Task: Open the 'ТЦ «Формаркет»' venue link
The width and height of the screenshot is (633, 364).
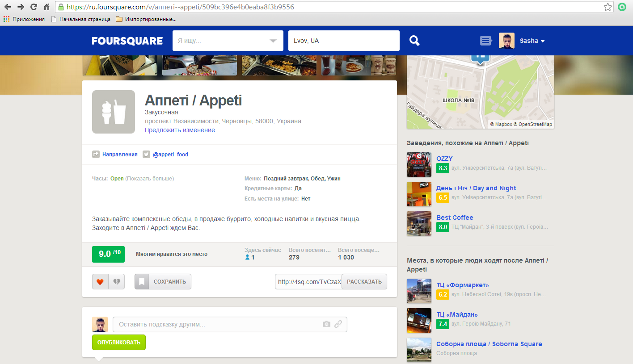Action: point(463,285)
